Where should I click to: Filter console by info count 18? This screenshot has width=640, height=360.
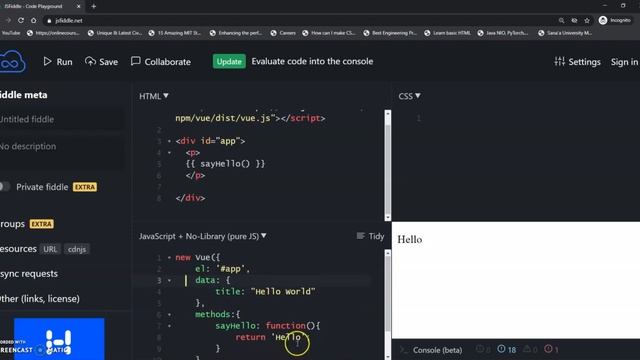(507, 349)
